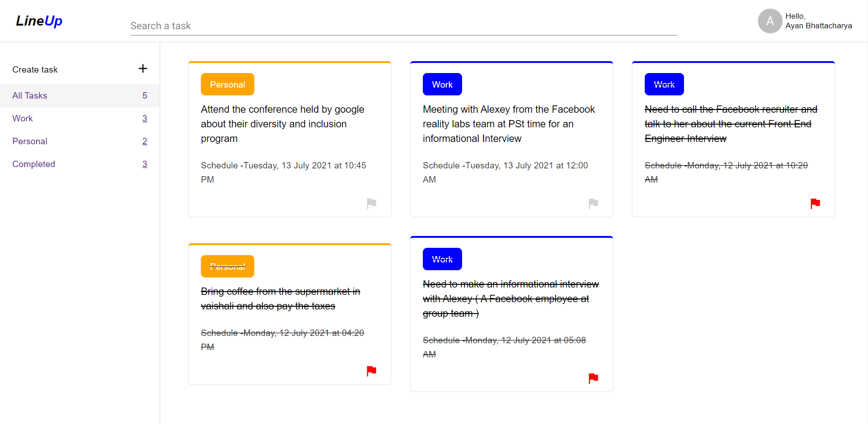Image resolution: width=868 pixels, height=424 pixels.
Task: Click Work tag on informational interview card
Action: pyautogui.click(x=442, y=259)
